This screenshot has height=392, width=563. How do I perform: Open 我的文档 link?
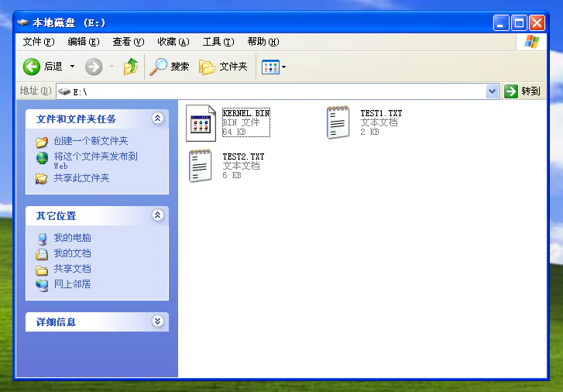pos(72,253)
